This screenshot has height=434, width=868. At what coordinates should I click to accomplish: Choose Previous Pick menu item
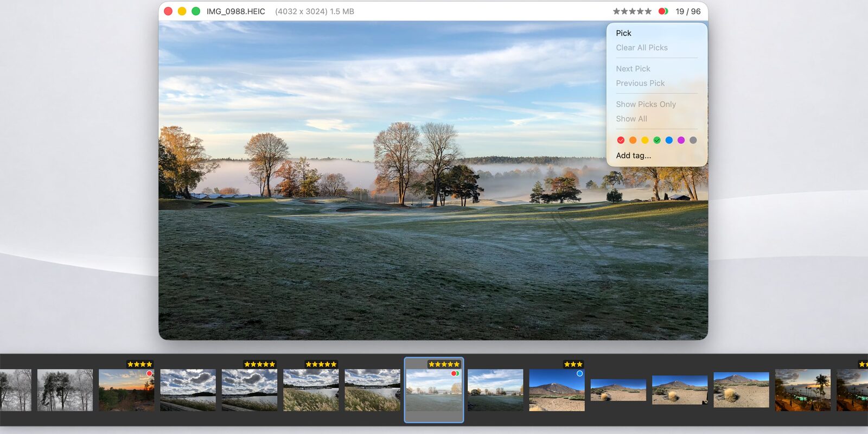pos(640,83)
